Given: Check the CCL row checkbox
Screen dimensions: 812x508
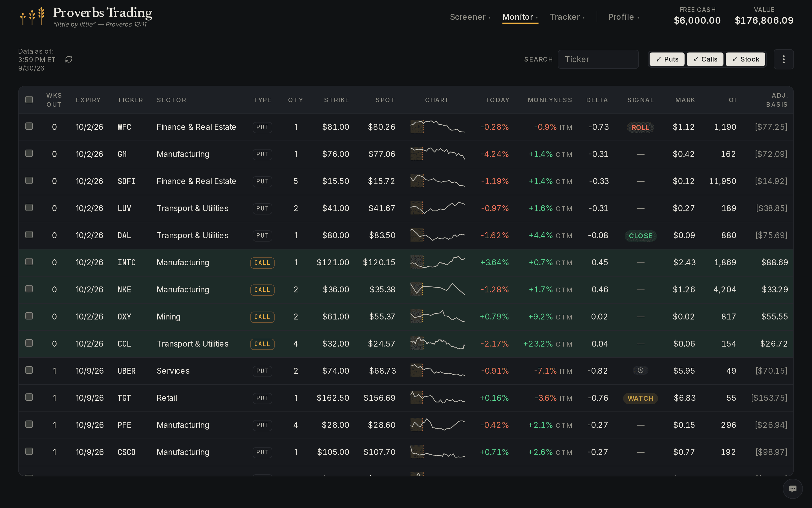Looking at the screenshot, I should click(x=29, y=343).
